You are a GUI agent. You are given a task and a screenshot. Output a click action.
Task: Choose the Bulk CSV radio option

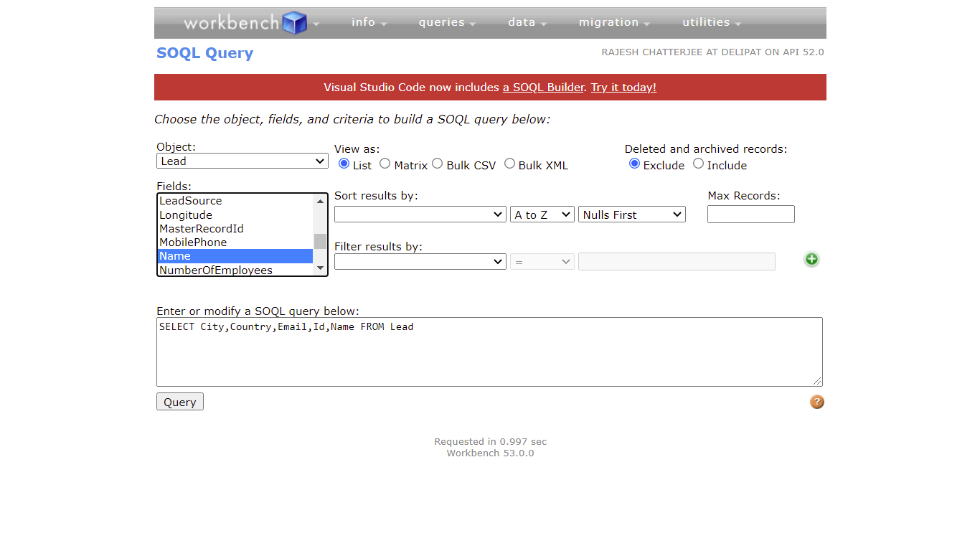[438, 164]
